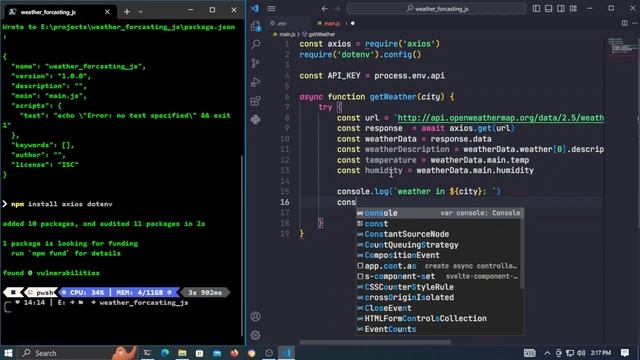Choose EventCounts from the suggestions
The image size is (640, 360).
440,329
